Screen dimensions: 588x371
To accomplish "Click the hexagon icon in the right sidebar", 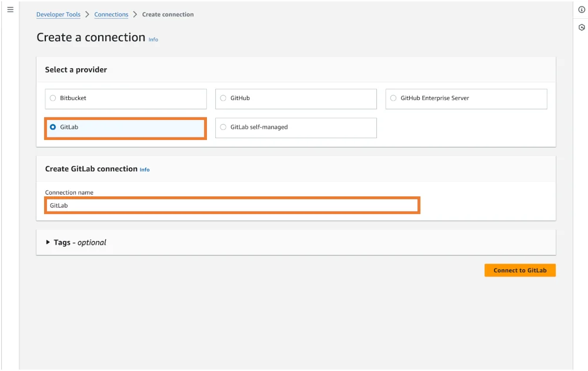I will point(582,27).
